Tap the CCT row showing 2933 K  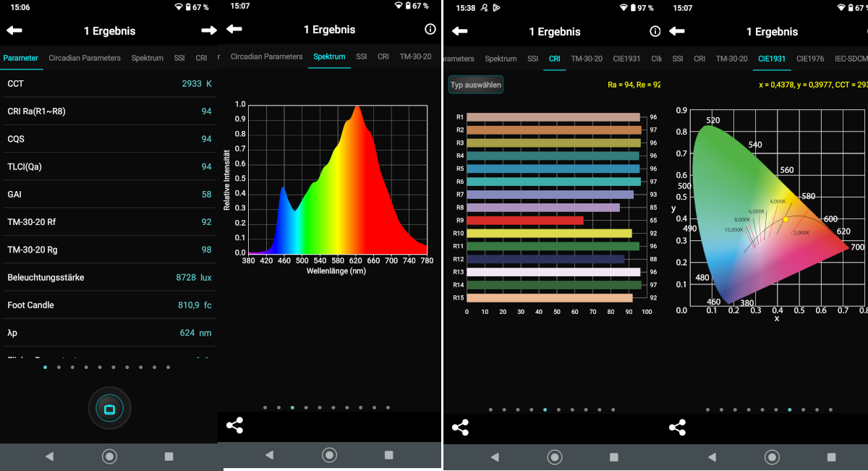pos(109,83)
